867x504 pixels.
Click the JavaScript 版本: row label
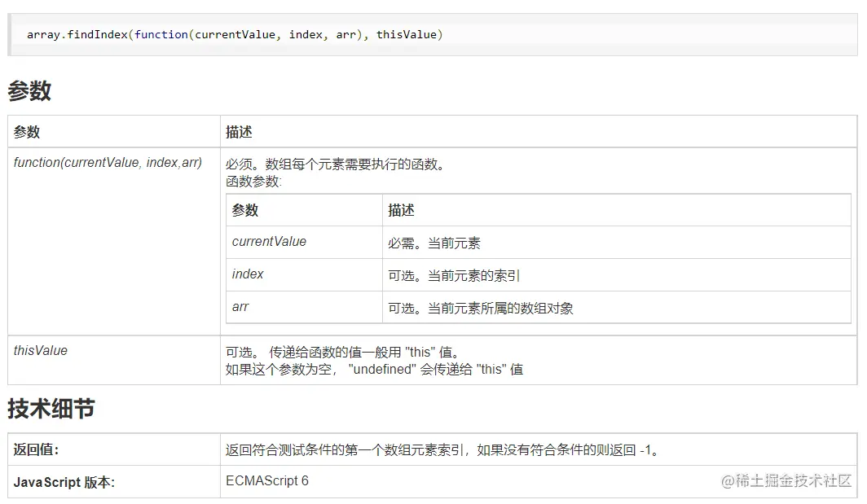click(64, 482)
